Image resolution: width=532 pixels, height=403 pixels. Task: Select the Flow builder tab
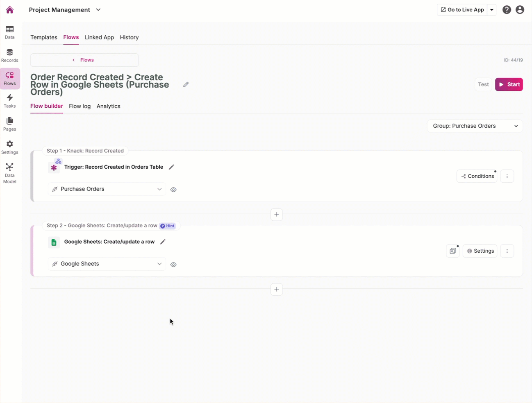pyautogui.click(x=47, y=106)
